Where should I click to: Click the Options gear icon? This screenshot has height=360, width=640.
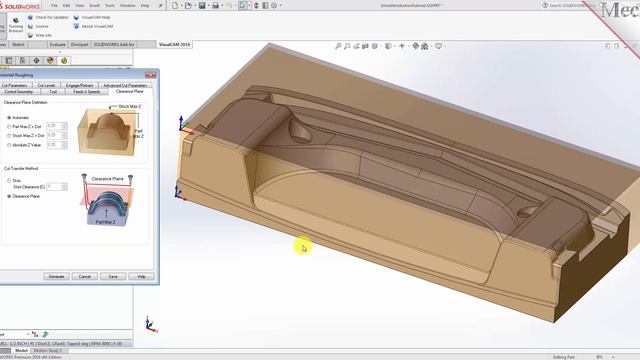pyautogui.click(x=274, y=6)
